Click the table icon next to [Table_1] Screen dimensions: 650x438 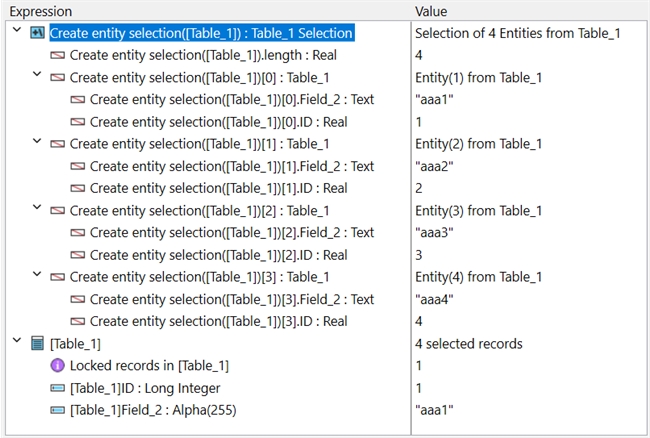coord(38,344)
